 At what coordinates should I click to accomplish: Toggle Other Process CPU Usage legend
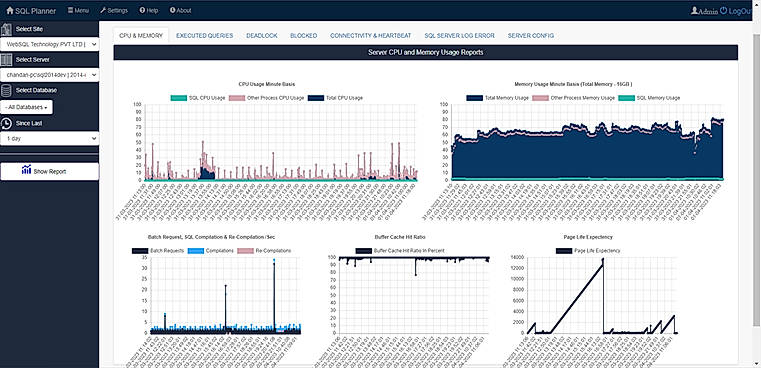coord(266,98)
